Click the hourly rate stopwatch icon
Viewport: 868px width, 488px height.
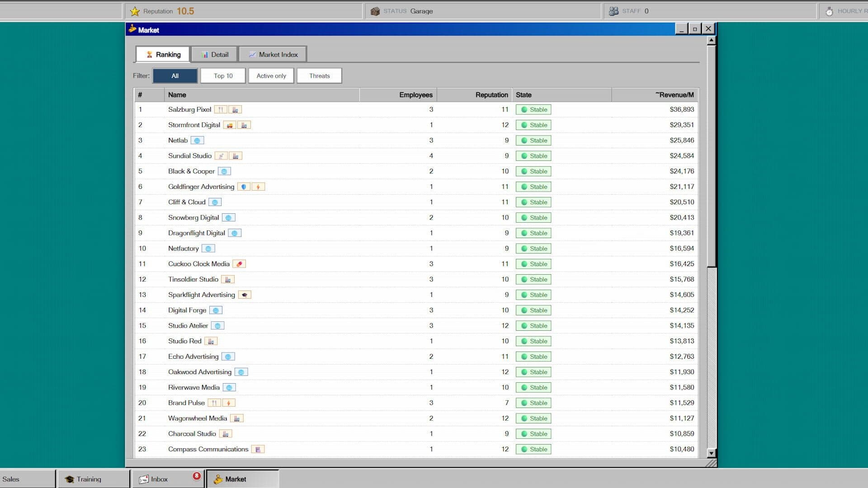tap(829, 11)
